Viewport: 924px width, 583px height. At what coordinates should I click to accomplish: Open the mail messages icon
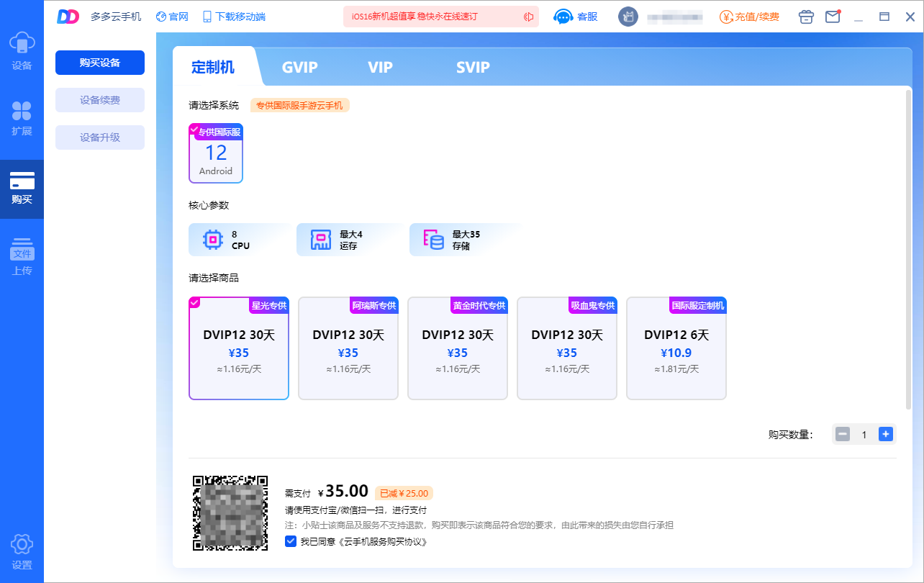[x=833, y=17]
